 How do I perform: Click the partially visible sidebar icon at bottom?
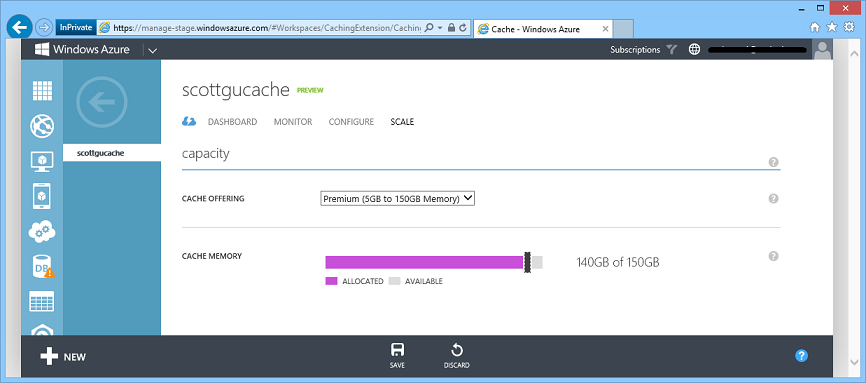pyautogui.click(x=42, y=330)
